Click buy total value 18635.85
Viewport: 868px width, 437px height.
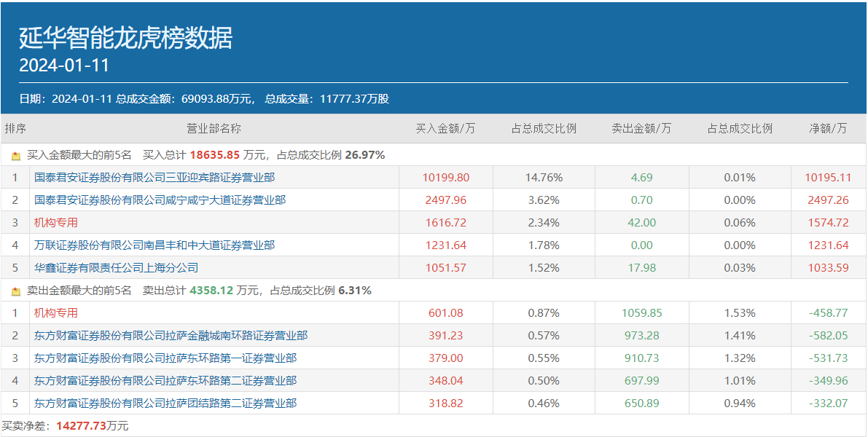click(215, 155)
